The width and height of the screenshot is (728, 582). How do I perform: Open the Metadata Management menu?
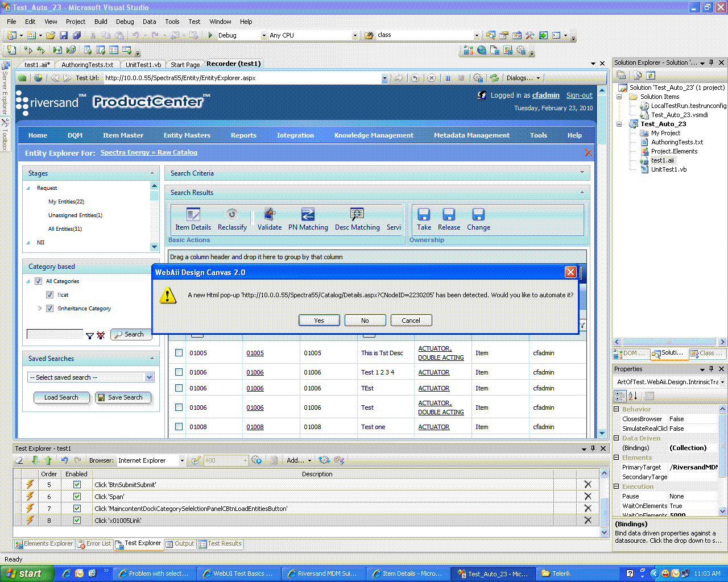click(x=471, y=135)
